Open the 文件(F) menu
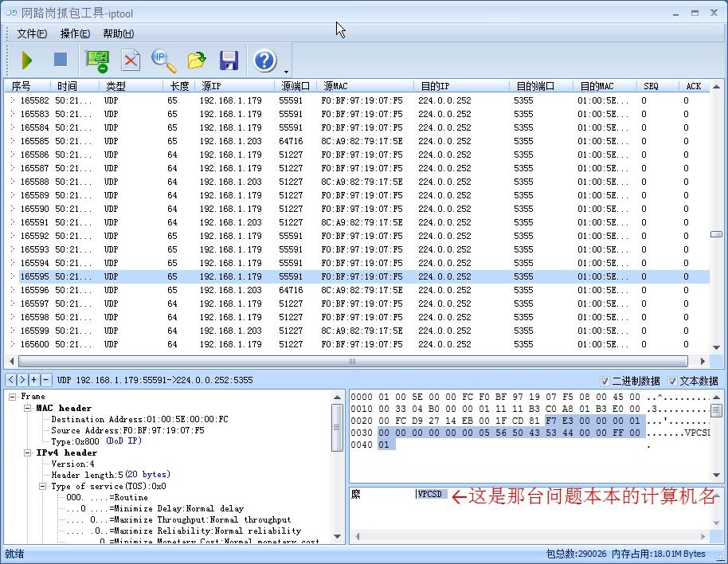 32,33
